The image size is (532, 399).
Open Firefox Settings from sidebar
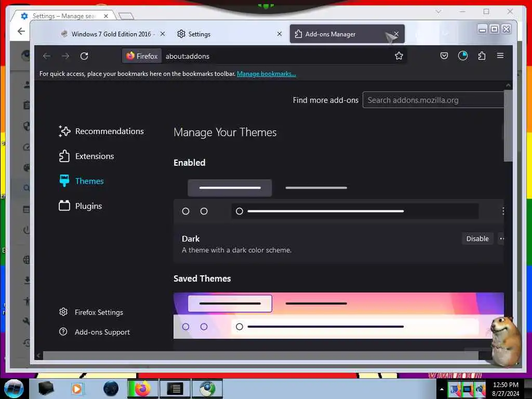tap(91, 312)
